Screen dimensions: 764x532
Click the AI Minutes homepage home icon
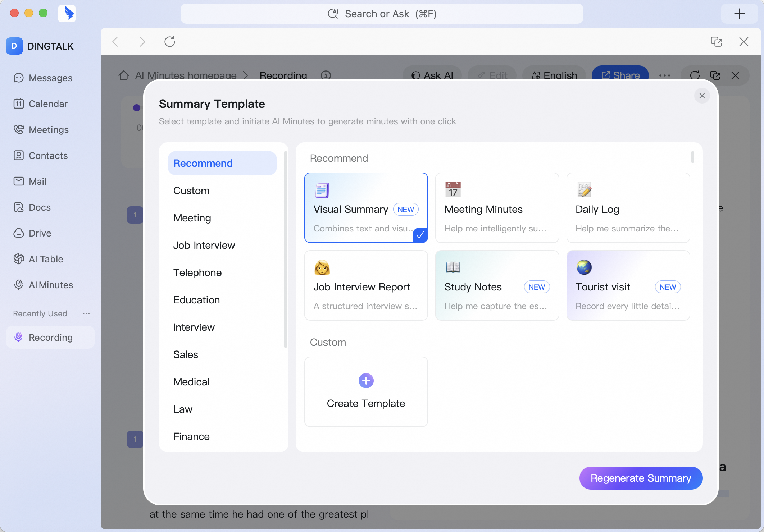[124, 75]
